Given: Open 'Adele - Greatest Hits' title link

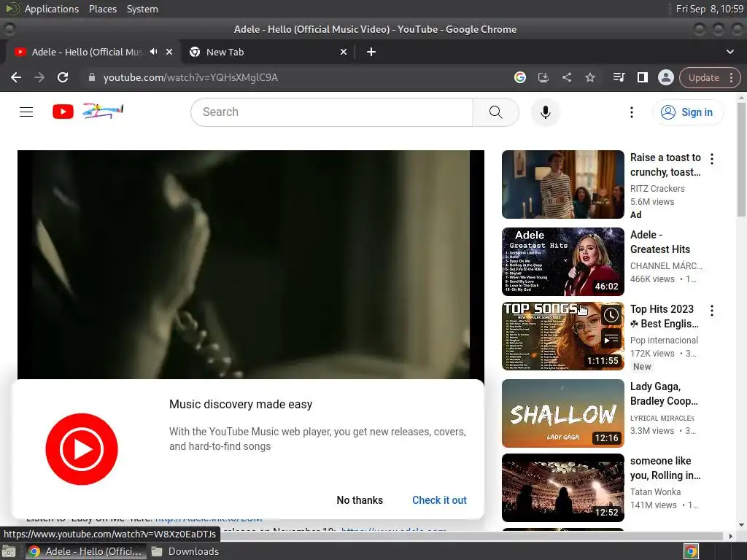Looking at the screenshot, I should click(660, 242).
